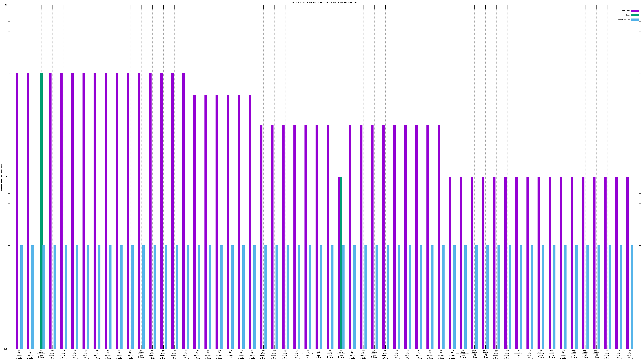Image resolution: width=644 pixels, height=362 pixels.
Task: Click the y-axis tick label 0.1
Action: coord(5,349)
